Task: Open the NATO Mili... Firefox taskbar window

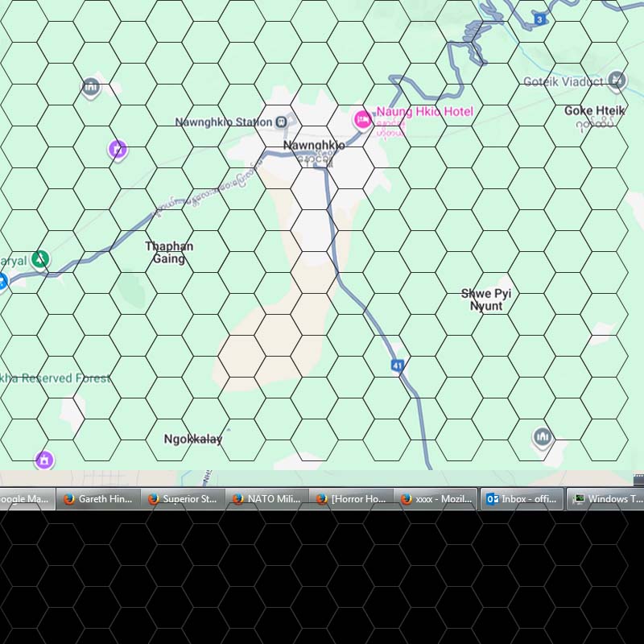Action: (266, 498)
